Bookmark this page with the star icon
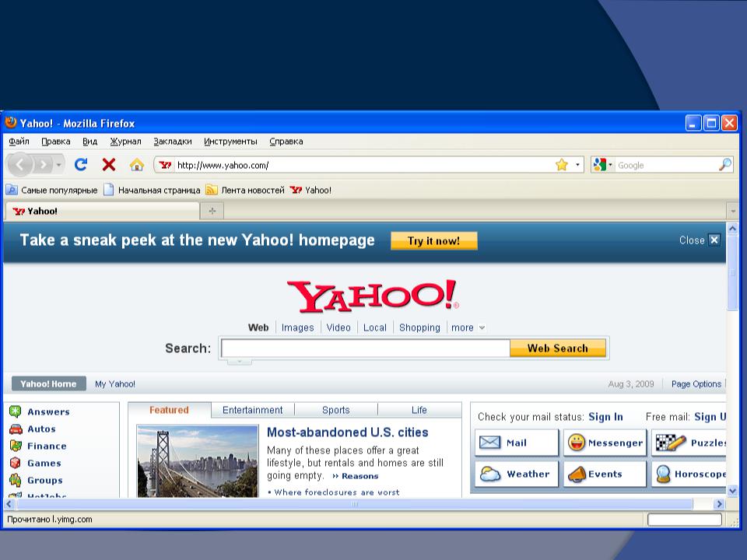Viewport: 747px width, 560px height. pos(562,165)
